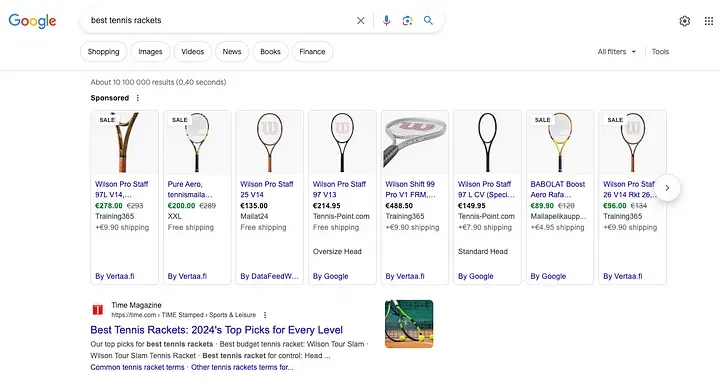
Task: Click Wilson Shift 99 racket image
Action: [x=415, y=142]
